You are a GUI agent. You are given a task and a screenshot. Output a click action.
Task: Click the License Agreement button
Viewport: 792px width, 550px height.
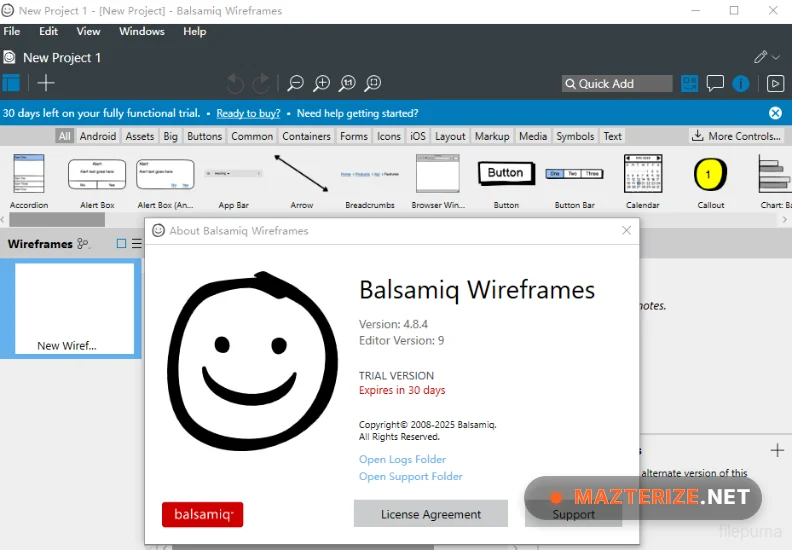[x=431, y=514]
